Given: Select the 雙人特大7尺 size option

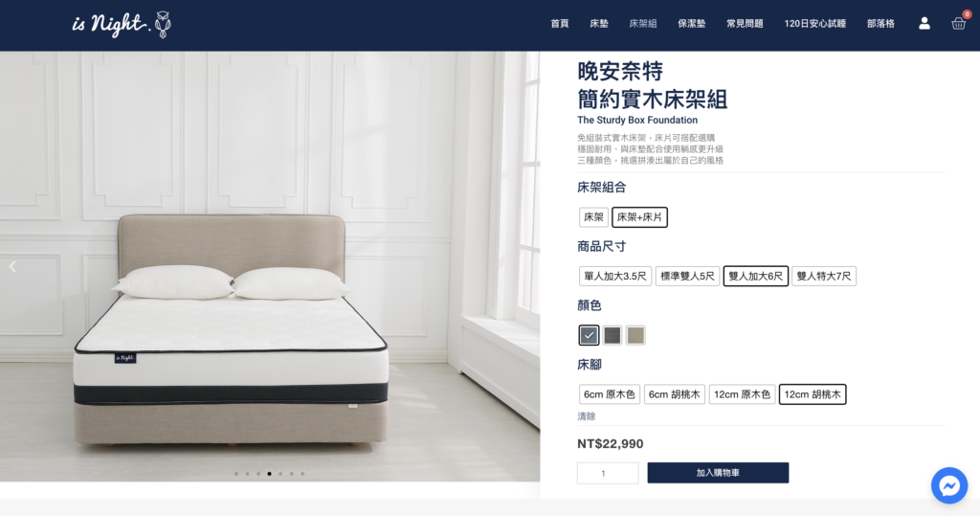Looking at the screenshot, I should pos(824,276).
